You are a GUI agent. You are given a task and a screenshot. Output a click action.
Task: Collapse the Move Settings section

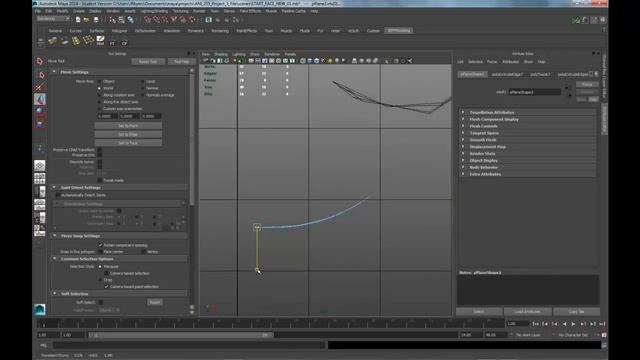click(54, 72)
